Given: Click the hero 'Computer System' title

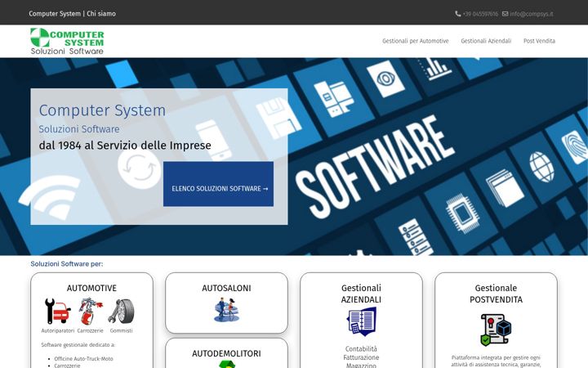Looking at the screenshot, I should (102, 110).
